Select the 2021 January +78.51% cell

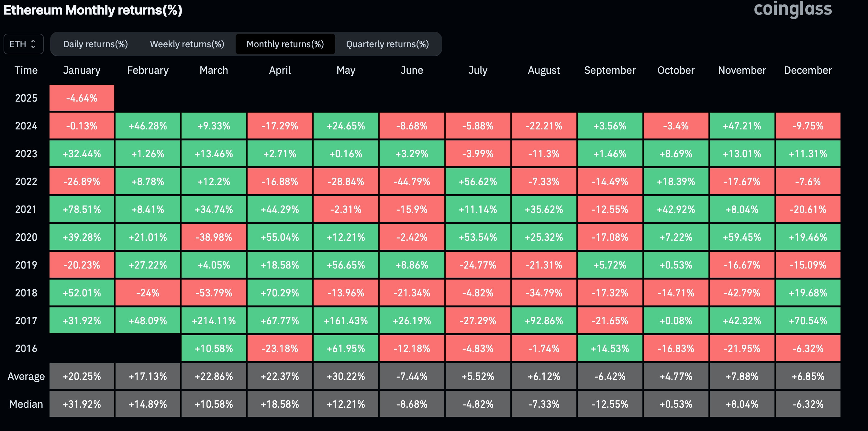[82, 209]
